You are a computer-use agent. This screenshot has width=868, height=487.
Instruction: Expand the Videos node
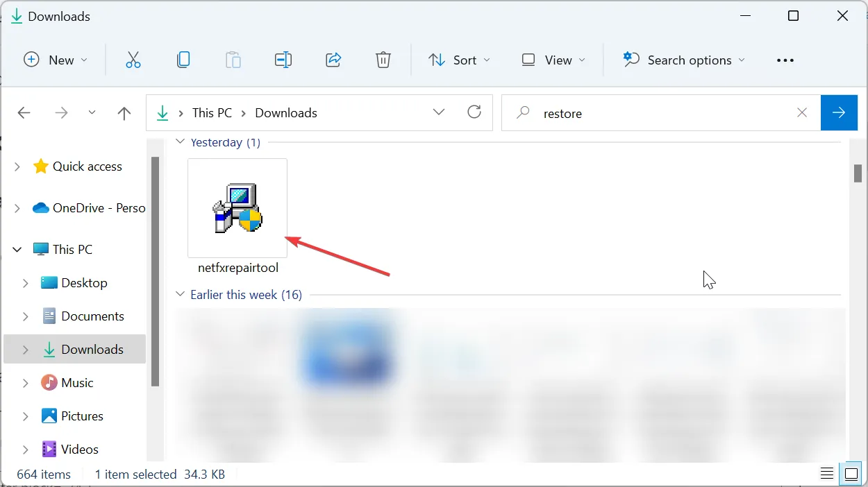(x=25, y=450)
